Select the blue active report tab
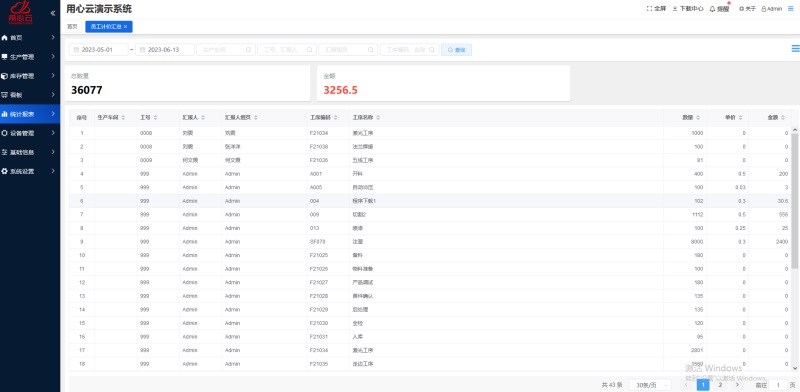 pos(109,27)
